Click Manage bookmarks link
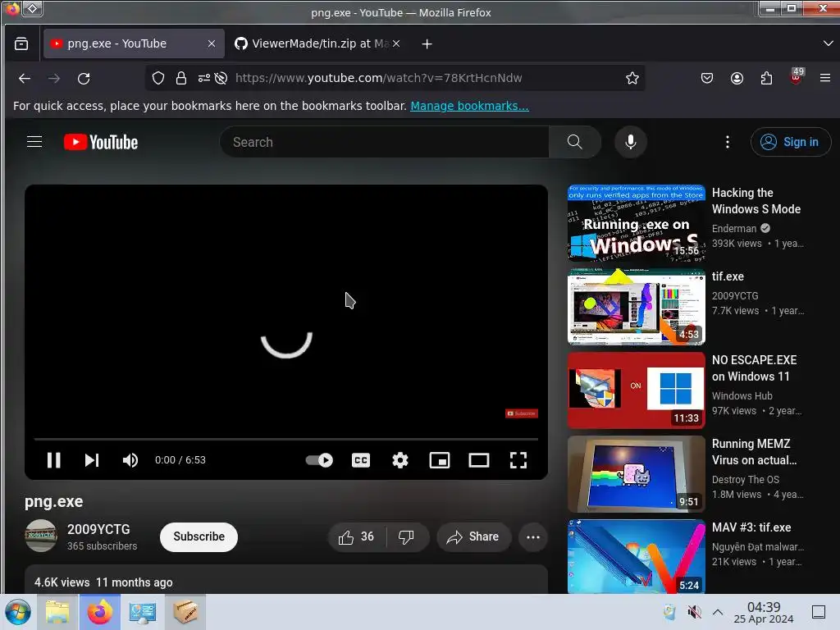The width and height of the screenshot is (840, 630). 469,106
